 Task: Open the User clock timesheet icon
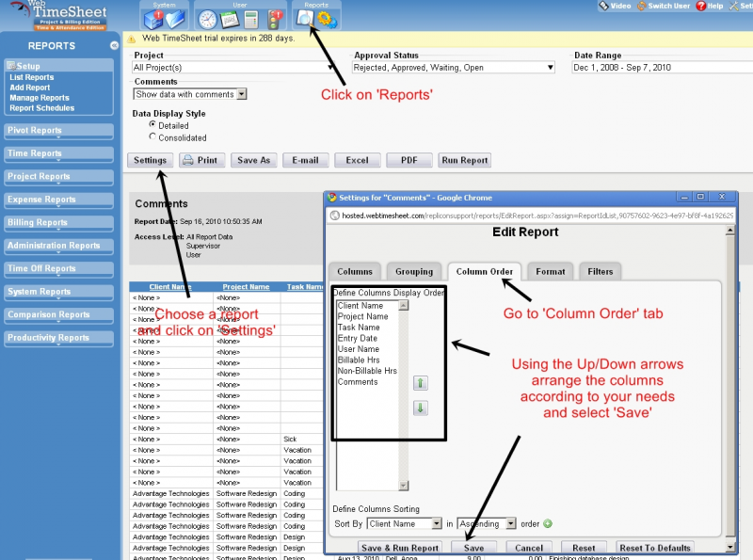207,20
